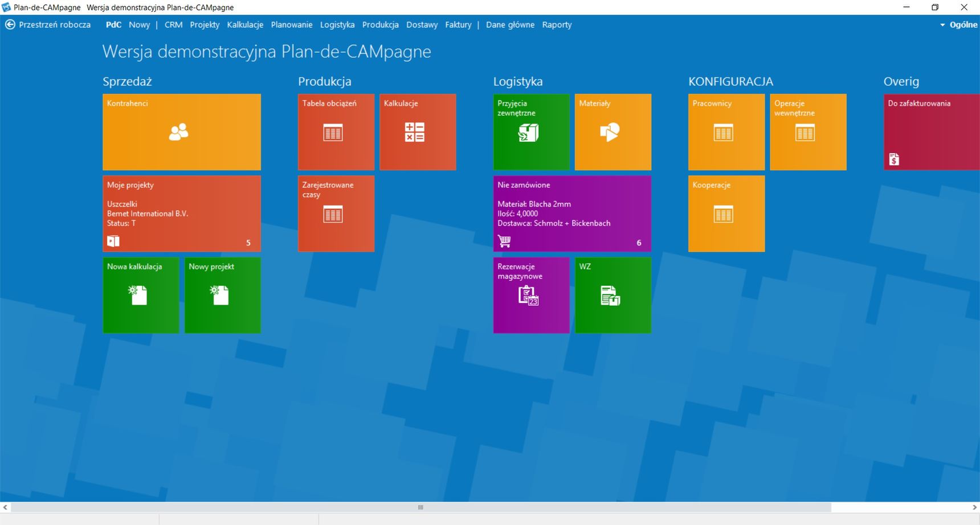Click the Moje projekty tile title
Viewport: 980px width, 525px height.
pos(130,185)
